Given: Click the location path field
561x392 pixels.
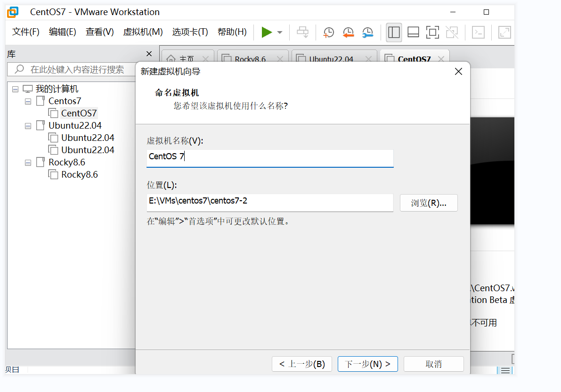Looking at the screenshot, I should tap(270, 203).
